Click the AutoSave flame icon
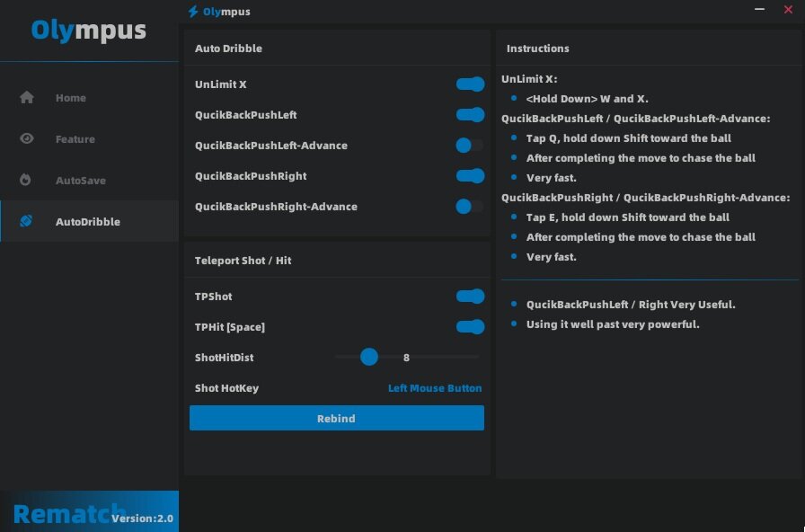This screenshot has width=805, height=532. 25,180
